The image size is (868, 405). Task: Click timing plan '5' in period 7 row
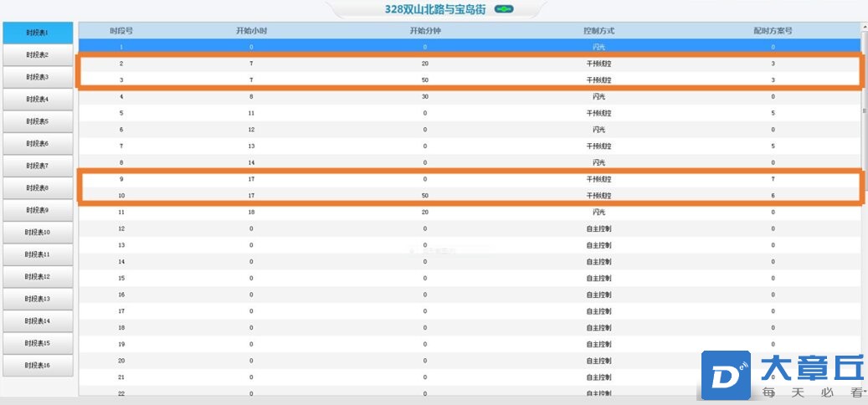(x=773, y=146)
